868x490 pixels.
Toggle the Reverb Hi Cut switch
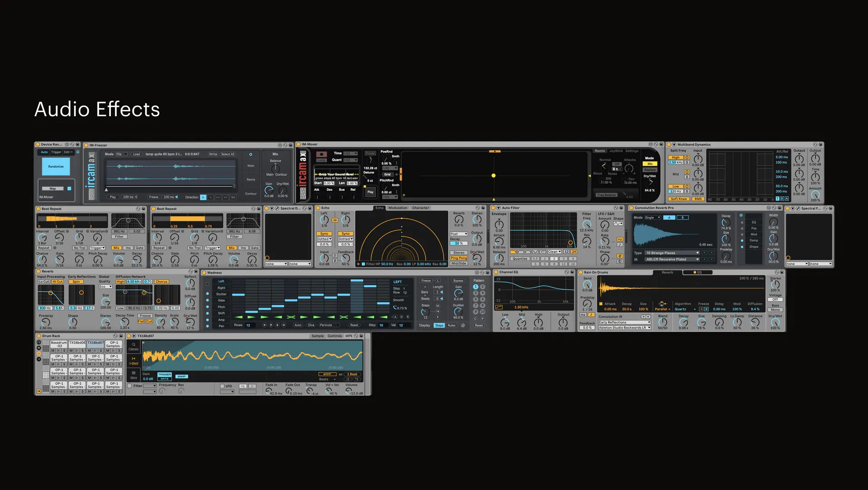(57, 282)
